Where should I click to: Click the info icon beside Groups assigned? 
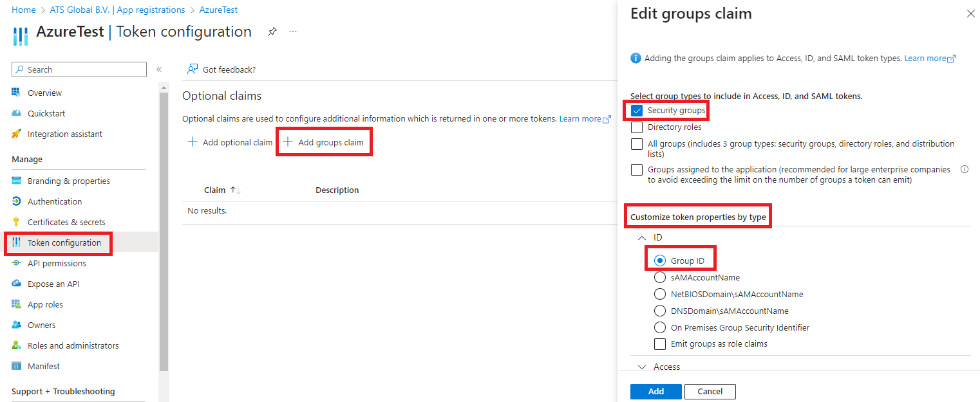[964, 170]
